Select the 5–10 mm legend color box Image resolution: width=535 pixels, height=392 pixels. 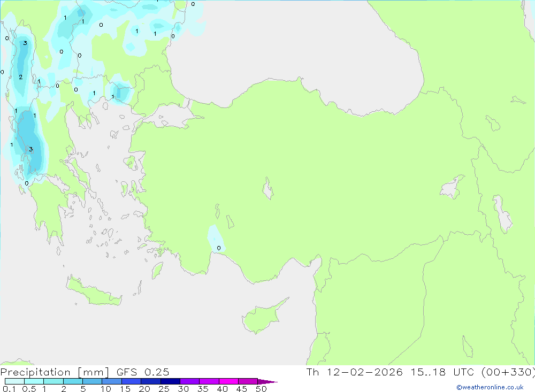[x=93, y=381]
